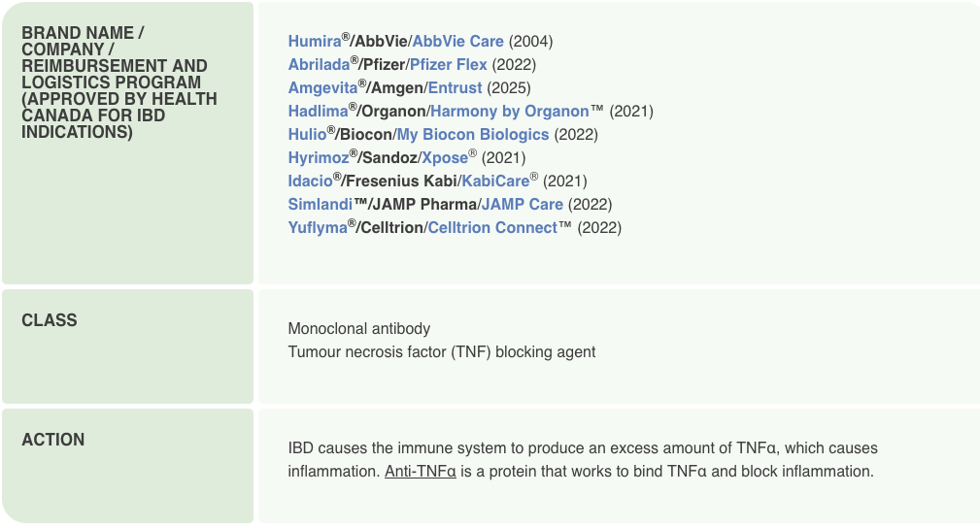The width and height of the screenshot is (980, 528).
Task: Open the JAMP Care link
Action: pyautogui.click(x=522, y=205)
